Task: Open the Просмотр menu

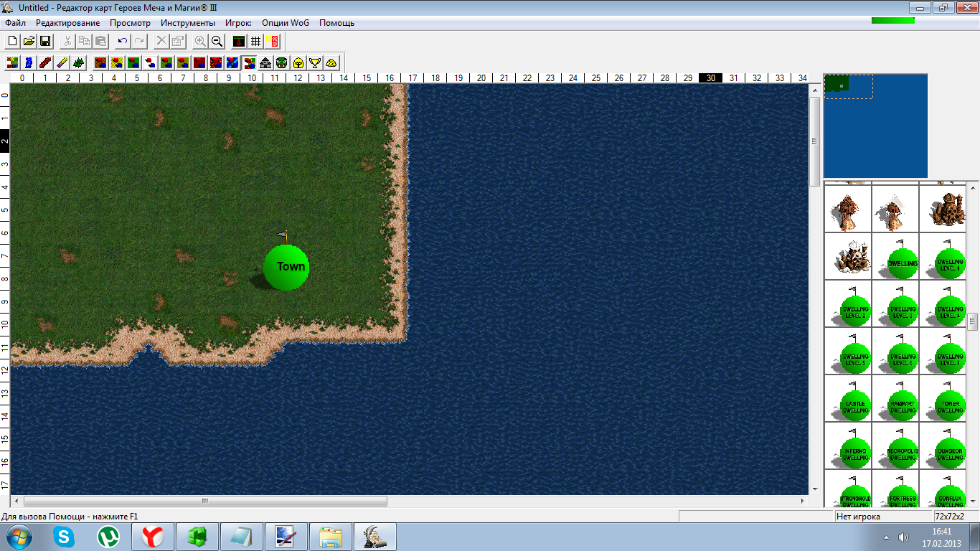Action: [131, 23]
